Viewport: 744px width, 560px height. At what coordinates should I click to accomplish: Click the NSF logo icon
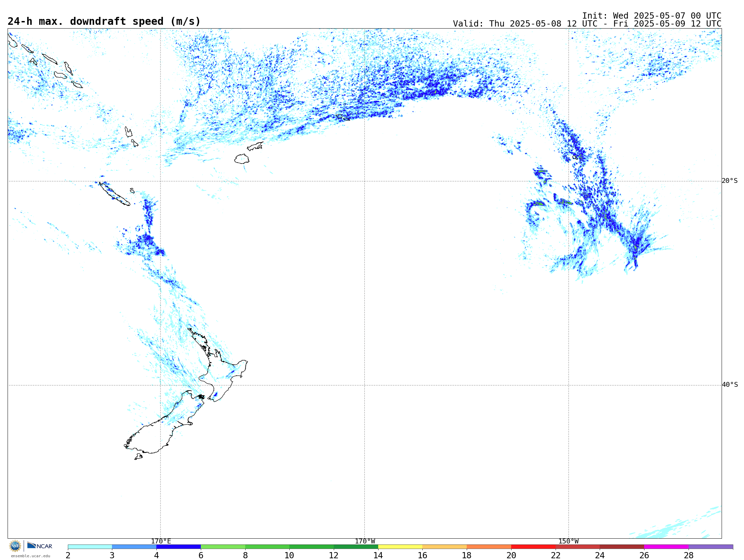pos(15,546)
